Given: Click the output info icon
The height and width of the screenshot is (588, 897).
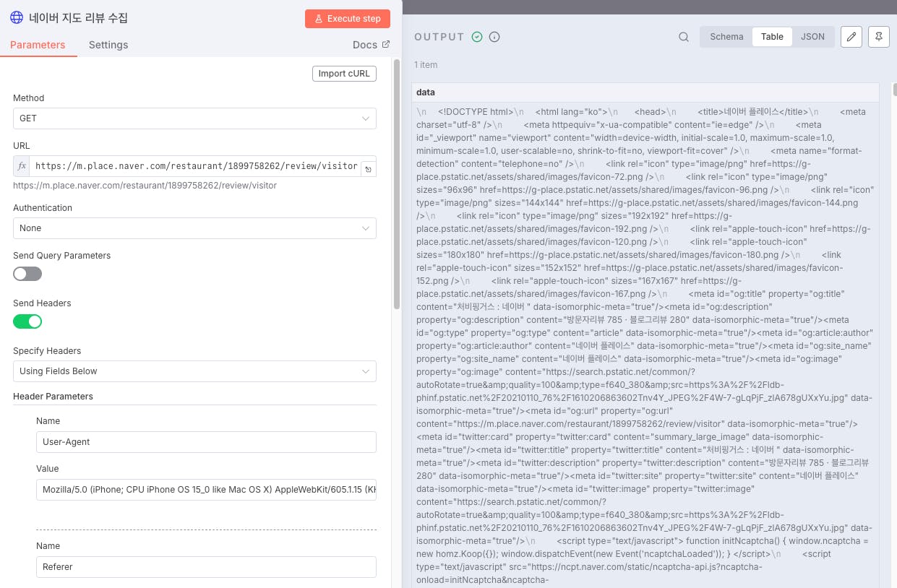Looking at the screenshot, I should pyautogui.click(x=494, y=37).
